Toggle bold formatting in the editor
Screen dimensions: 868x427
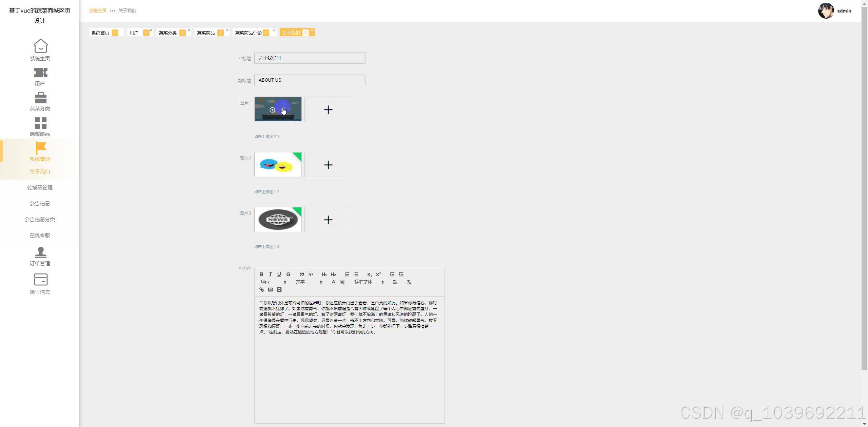point(261,274)
